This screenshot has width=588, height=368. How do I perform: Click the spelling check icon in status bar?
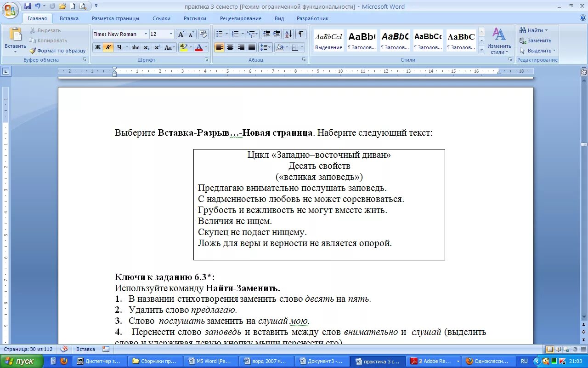[64, 349]
